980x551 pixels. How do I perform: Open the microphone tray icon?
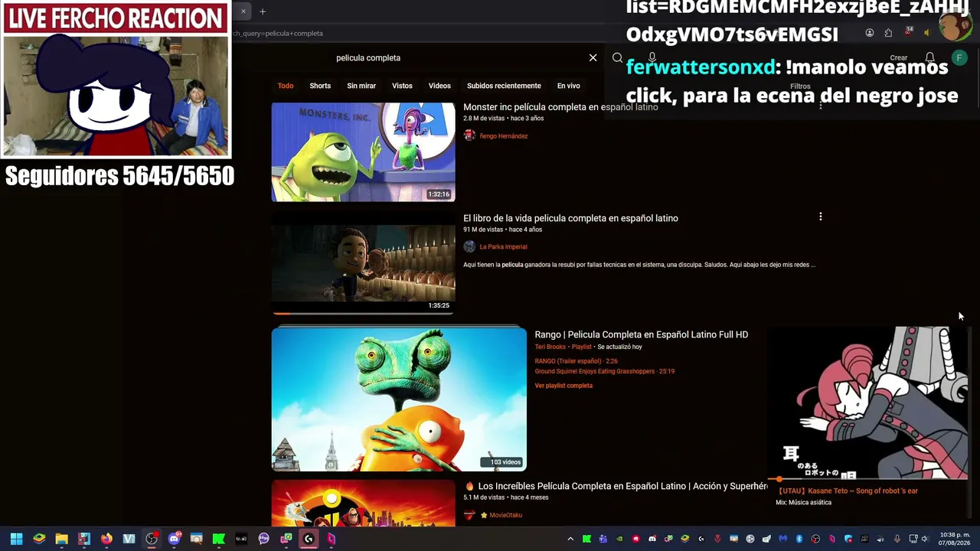[897, 539]
